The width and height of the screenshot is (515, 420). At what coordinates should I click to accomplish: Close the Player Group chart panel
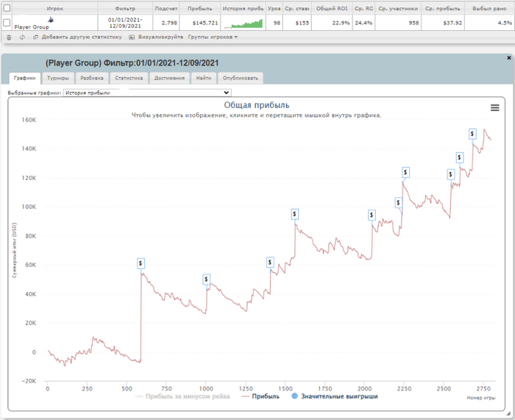pos(509,58)
